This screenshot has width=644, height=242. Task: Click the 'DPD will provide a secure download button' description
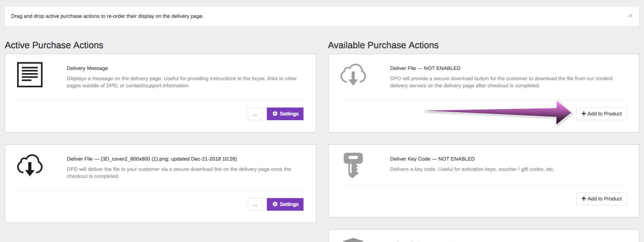pyautogui.click(x=501, y=82)
